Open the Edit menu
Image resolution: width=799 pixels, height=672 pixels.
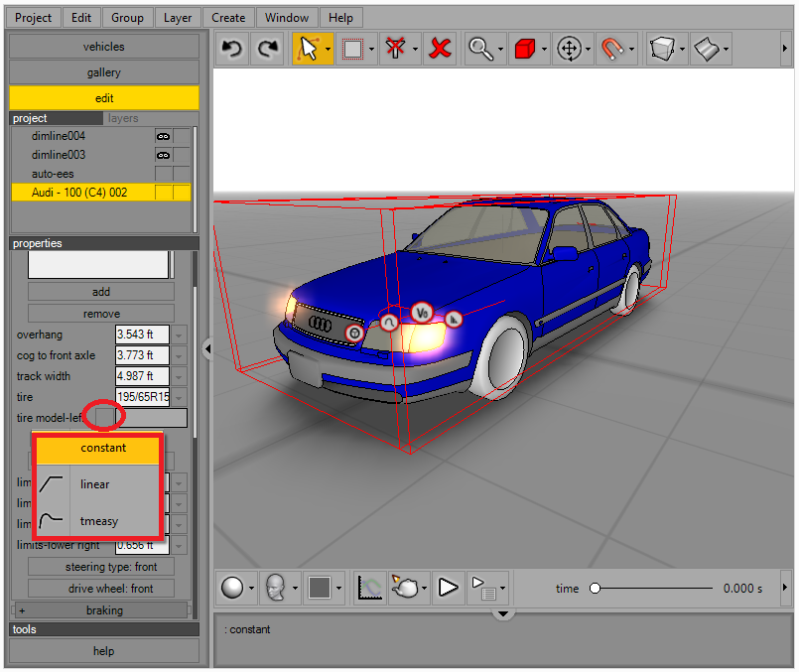[x=81, y=18]
